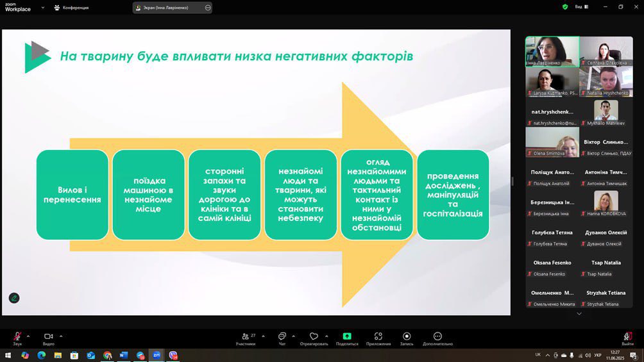Open the Участники participants panel
Image resolution: width=644 pixels, height=362 pixels.
pyautogui.click(x=246, y=338)
